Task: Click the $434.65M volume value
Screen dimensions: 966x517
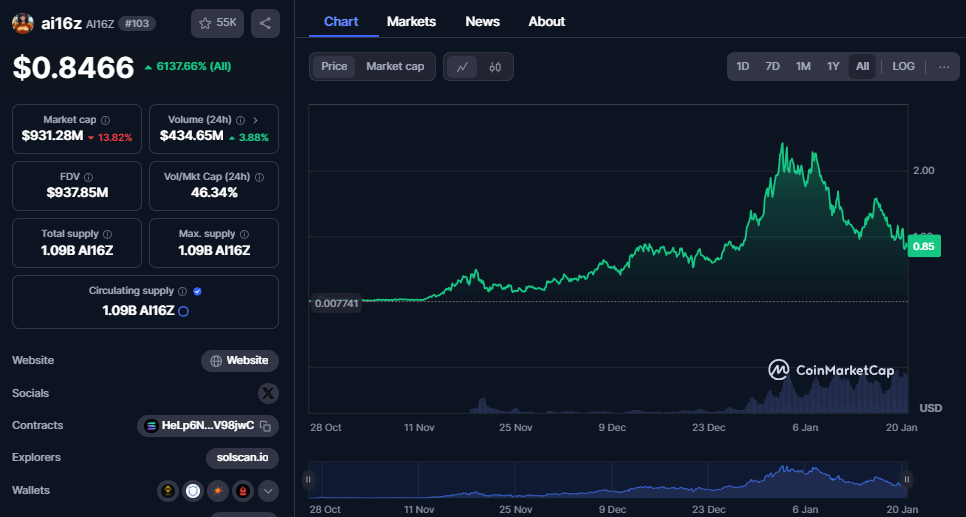Action: click(192, 136)
